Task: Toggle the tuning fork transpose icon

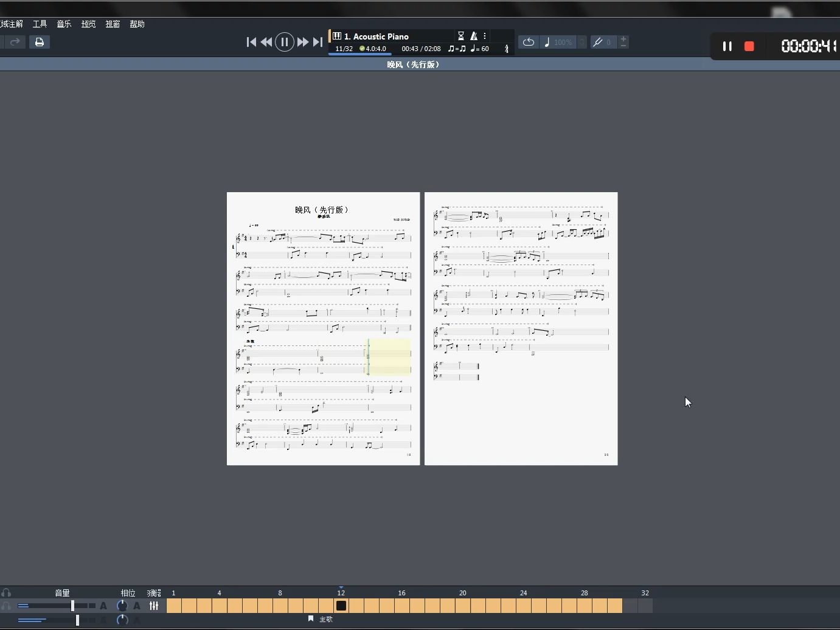Action: (598, 42)
